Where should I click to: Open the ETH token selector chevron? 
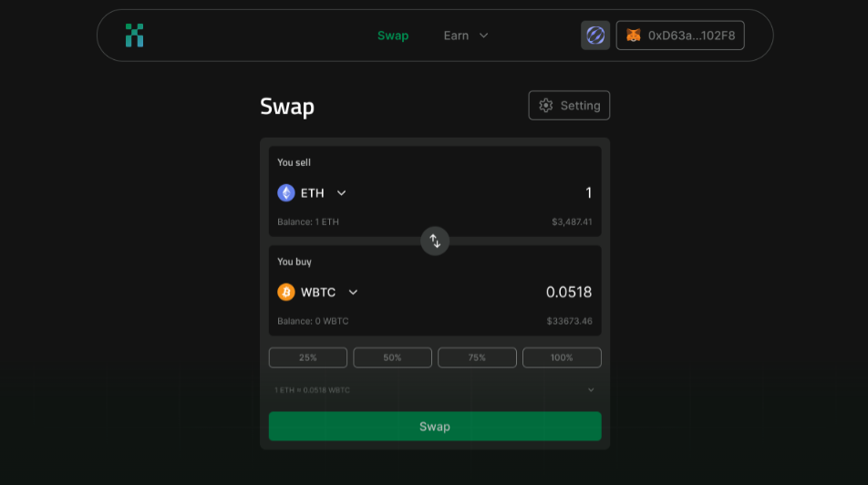(342, 192)
